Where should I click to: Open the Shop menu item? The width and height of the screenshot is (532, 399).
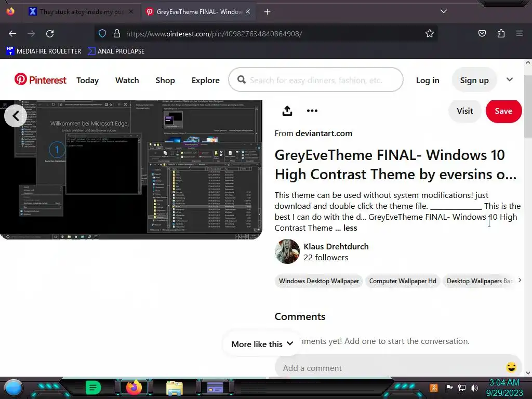(x=165, y=81)
